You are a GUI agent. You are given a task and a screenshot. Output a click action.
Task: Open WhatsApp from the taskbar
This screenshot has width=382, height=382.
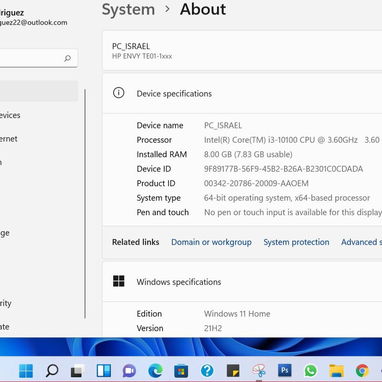pyautogui.click(x=311, y=371)
